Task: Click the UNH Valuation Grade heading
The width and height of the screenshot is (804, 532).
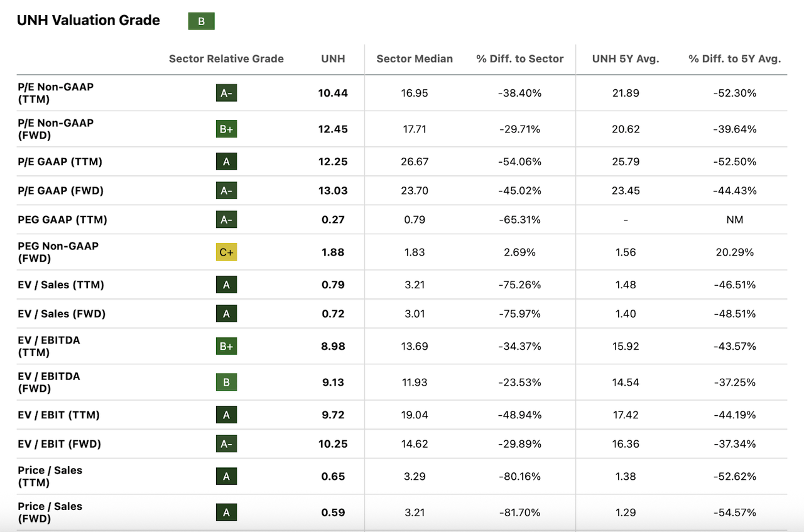Action: coord(89,21)
